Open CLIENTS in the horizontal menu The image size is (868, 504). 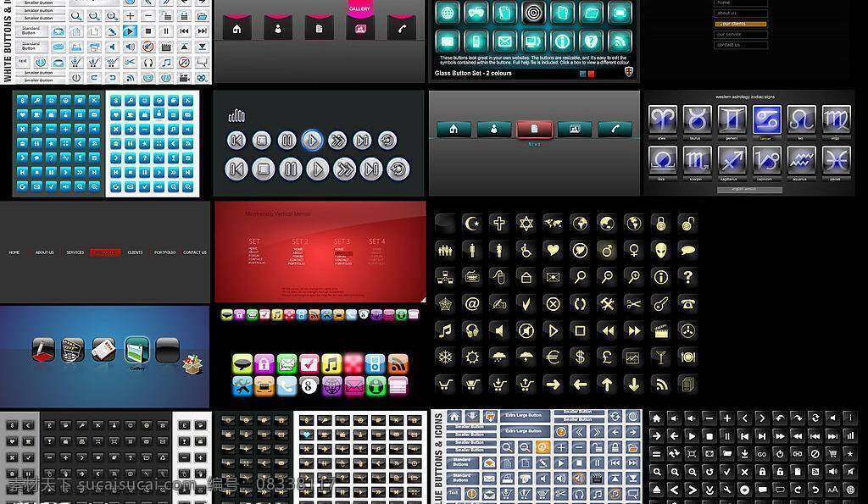click(135, 252)
